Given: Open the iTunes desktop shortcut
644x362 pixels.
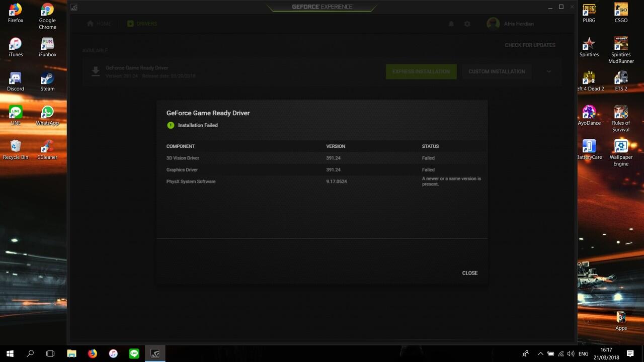Looking at the screenshot, I should pyautogui.click(x=16, y=47).
